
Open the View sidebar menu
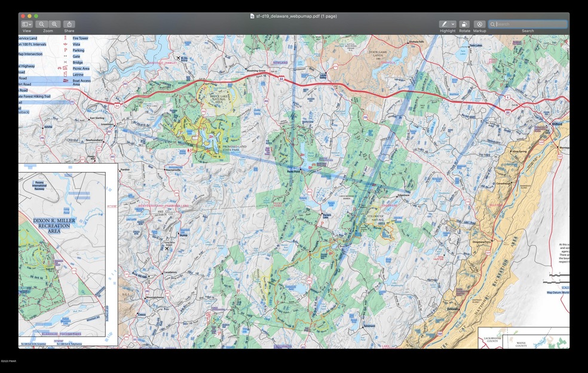tap(27, 24)
